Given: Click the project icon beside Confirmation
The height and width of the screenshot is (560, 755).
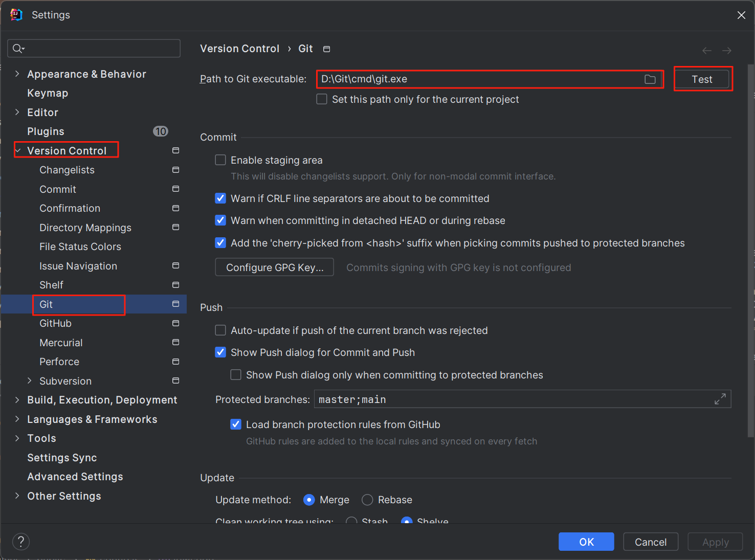Looking at the screenshot, I should (176, 208).
